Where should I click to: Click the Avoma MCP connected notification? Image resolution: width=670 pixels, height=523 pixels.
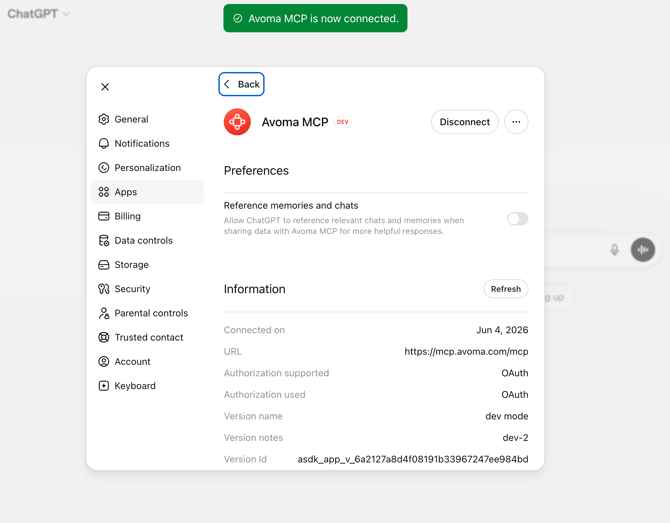point(315,18)
